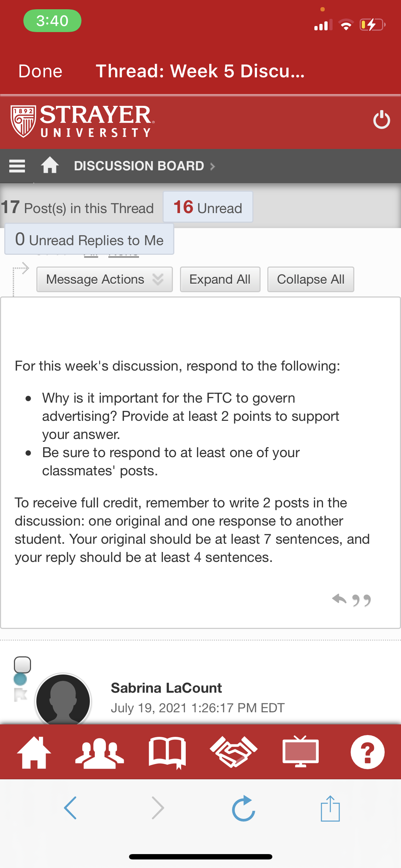
Task: Open help question mark icon
Action: 367,752
